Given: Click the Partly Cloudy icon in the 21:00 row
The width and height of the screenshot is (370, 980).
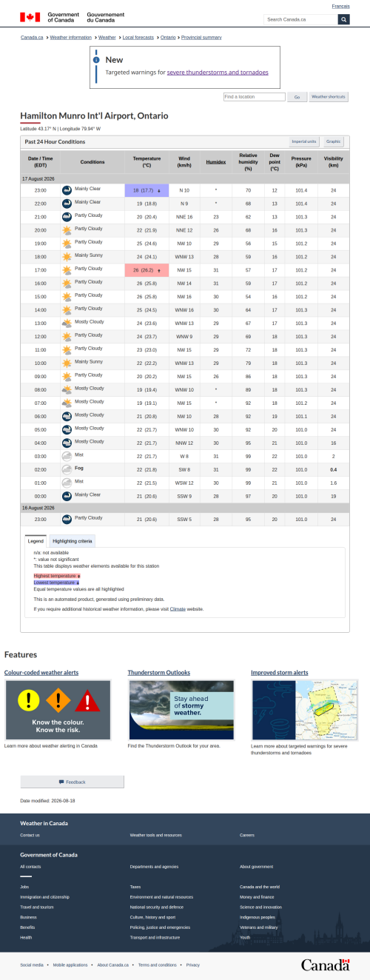Looking at the screenshot, I should click(67, 217).
